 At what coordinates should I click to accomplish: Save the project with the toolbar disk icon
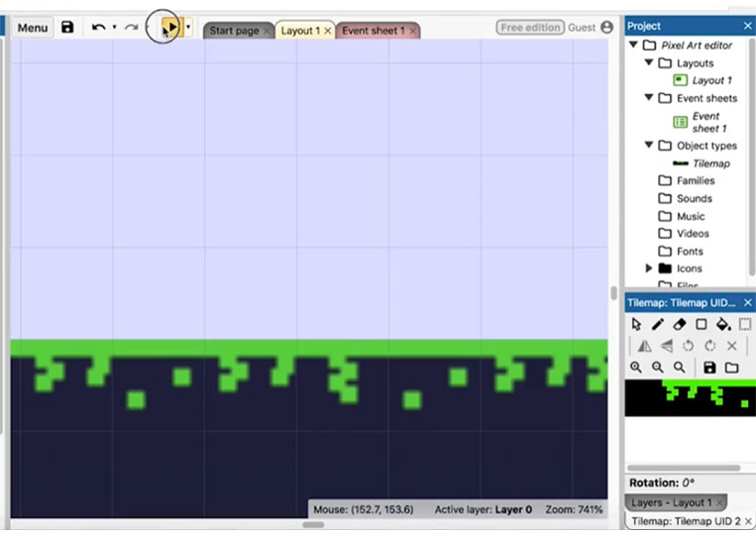tap(67, 27)
